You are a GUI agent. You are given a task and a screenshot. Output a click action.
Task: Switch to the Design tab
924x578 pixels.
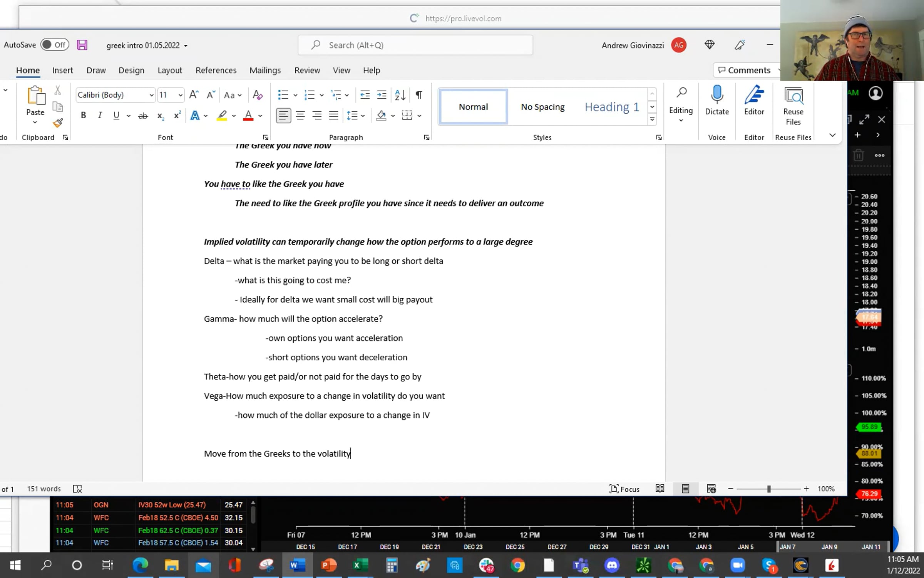(x=131, y=70)
